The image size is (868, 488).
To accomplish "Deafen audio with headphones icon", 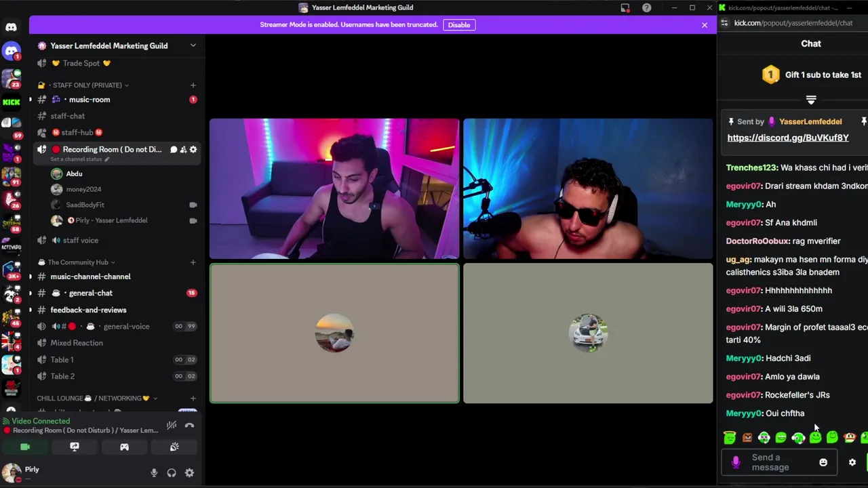I will point(172,473).
